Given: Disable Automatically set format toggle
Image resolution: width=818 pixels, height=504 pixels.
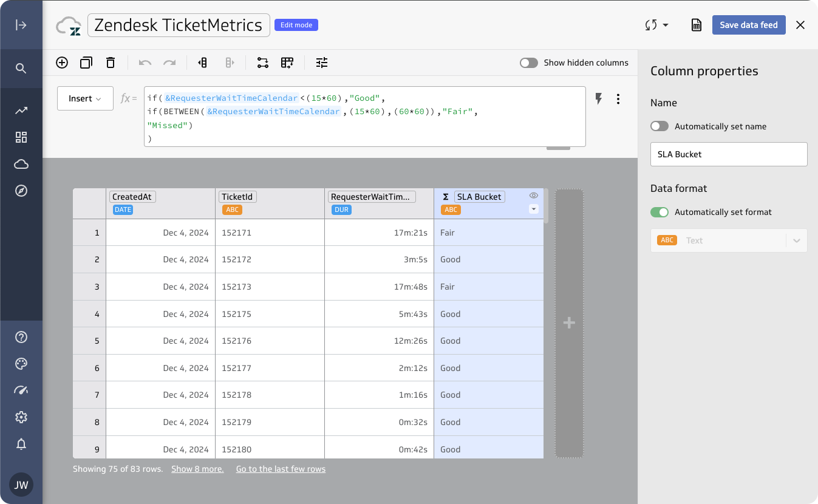Looking at the screenshot, I should coord(660,212).
